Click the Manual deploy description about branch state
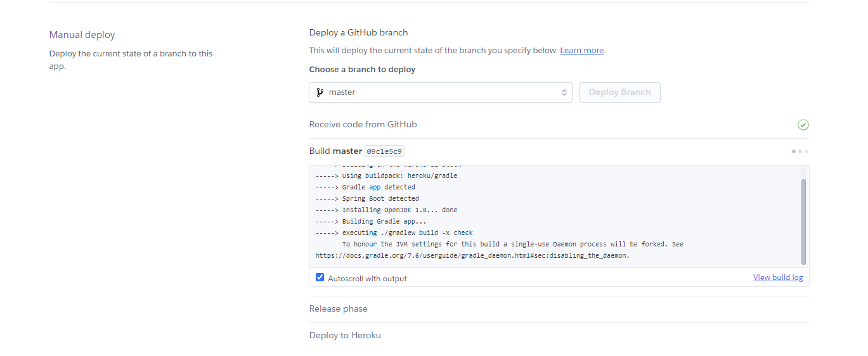 [x=131, y=60]
